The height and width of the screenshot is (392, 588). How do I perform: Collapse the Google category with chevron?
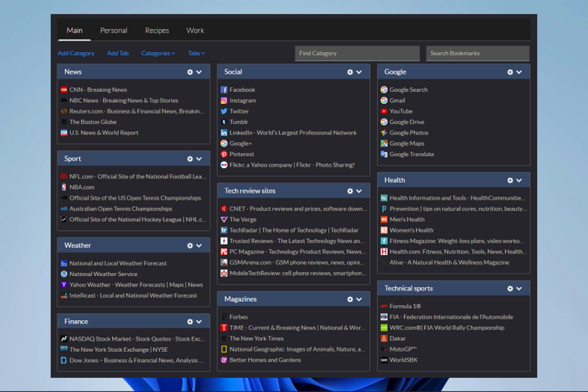point(519,72)
